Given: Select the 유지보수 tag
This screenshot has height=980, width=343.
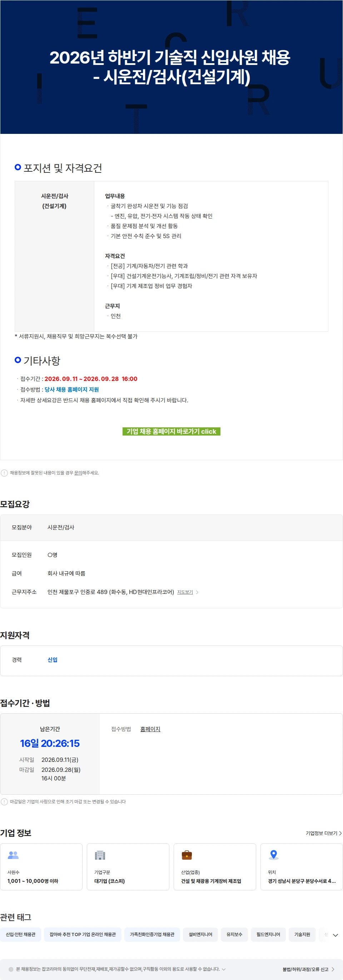Looking at the screenshot, I should tap(234, 934).
